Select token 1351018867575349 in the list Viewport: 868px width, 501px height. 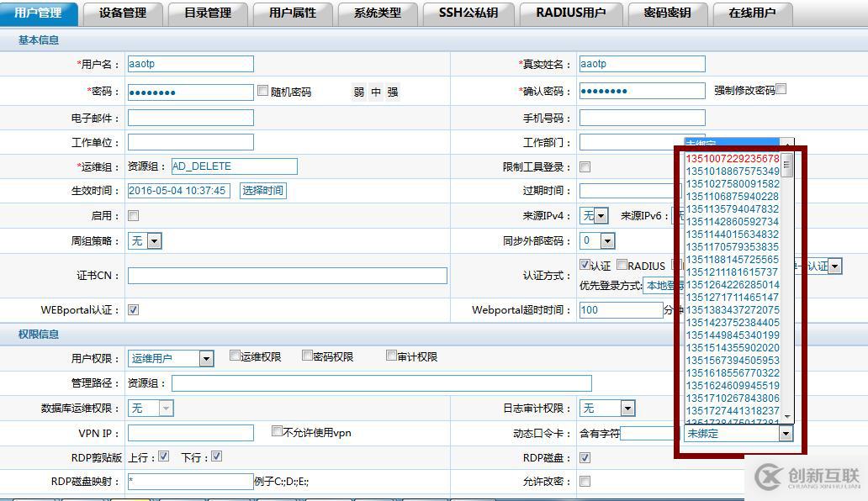(733, 171)
